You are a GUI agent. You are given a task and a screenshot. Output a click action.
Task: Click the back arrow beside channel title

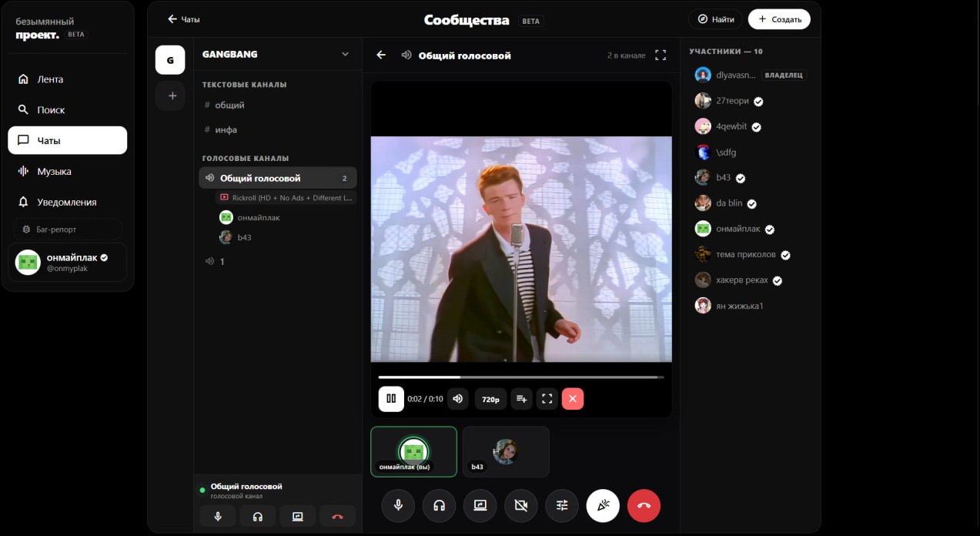coord(381,55)
